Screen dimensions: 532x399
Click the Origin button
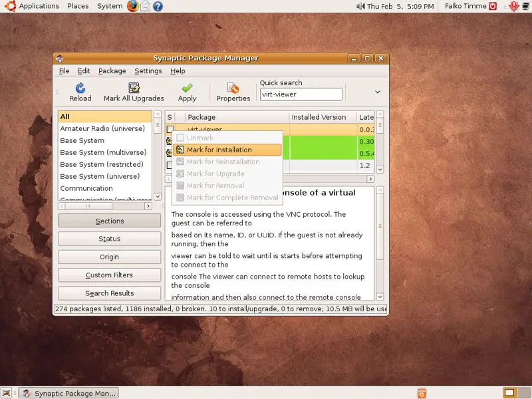point(110,257)
